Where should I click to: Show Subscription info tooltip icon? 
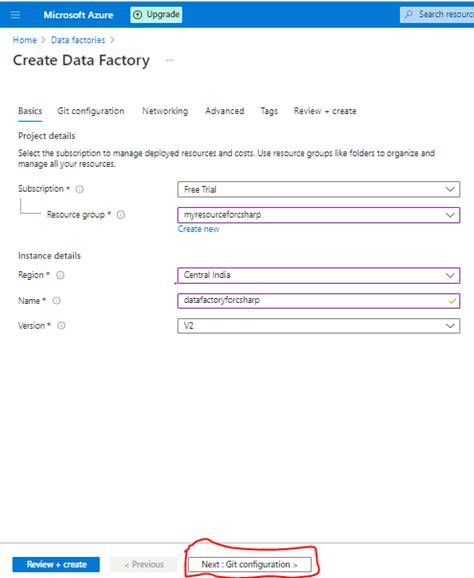tap(80, 189)
